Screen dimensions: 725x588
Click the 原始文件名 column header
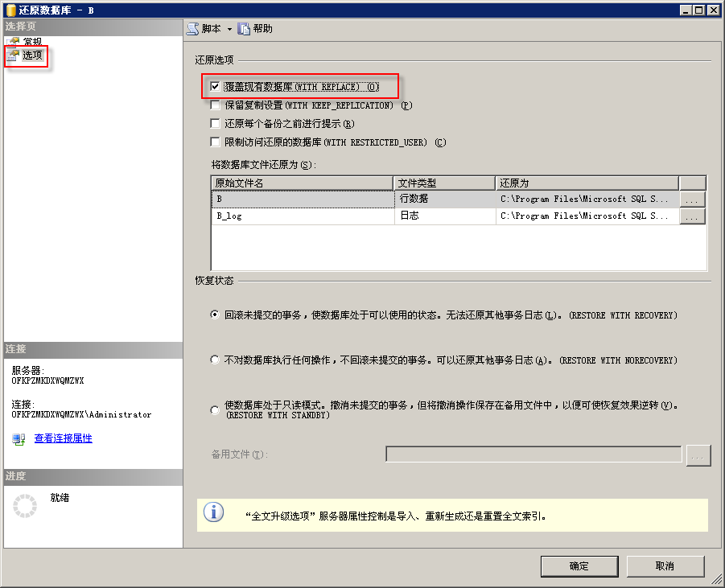pyautogui.click(x=302, y=183)
